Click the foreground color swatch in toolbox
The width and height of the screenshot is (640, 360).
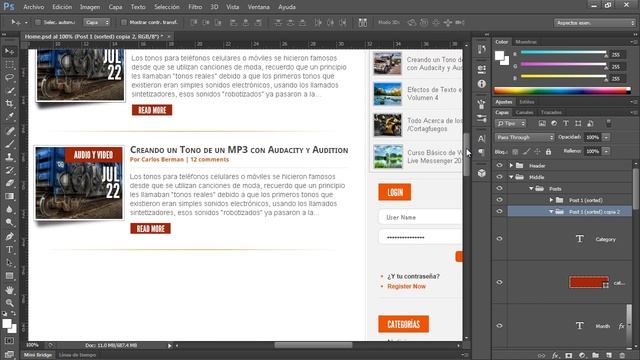[7, 324]
